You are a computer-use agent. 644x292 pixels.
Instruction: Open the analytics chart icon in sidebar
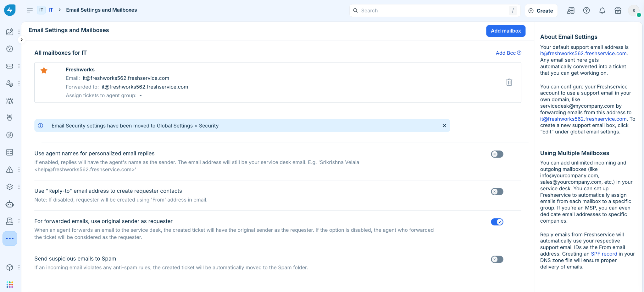pyautogui.click(x=10, y=32)
